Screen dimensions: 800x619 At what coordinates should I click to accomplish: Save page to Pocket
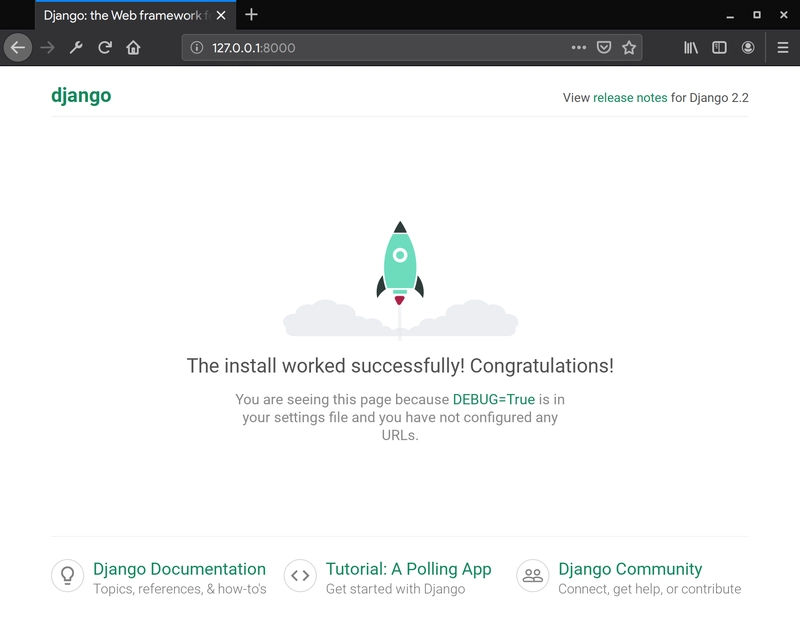point(604,47)
